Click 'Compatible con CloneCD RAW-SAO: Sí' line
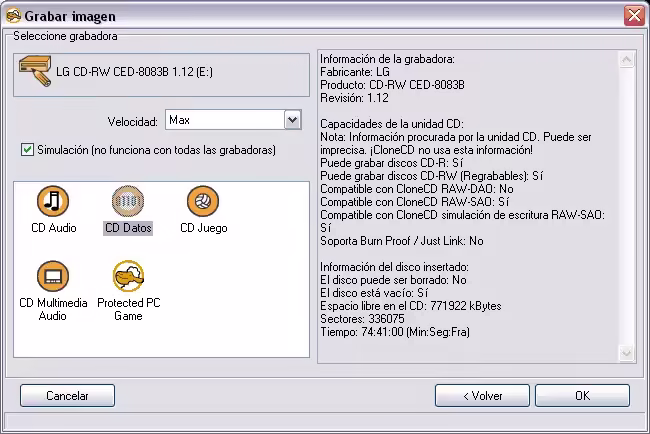This screenshot has width=650, height=434. pos(415,202)
